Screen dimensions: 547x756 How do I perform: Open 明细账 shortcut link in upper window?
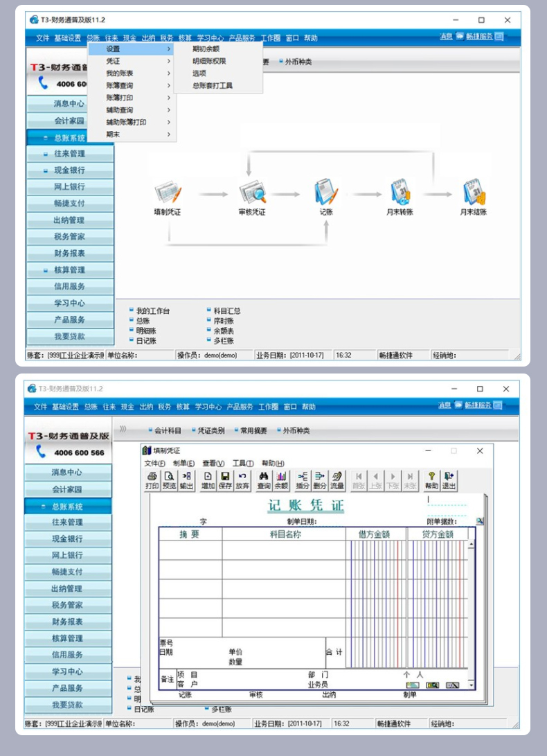tap(146, 331)
